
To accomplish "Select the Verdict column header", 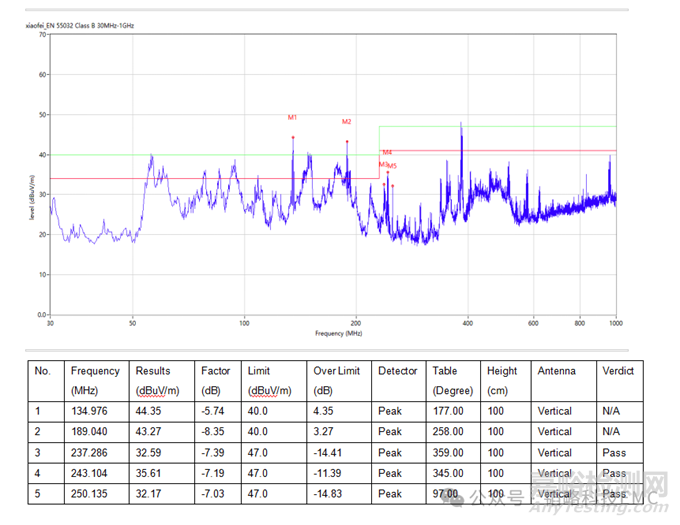I will [x=618, y=371].
